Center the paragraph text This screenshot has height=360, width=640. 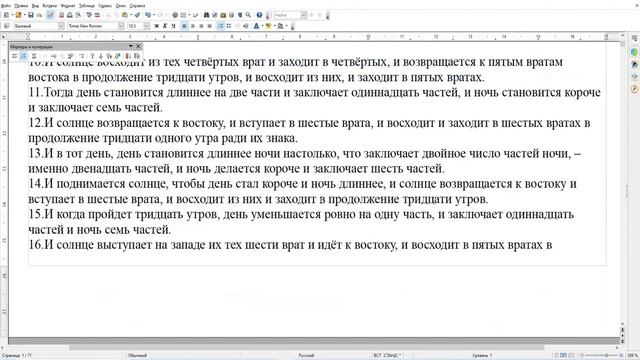(x=193, y=26)
